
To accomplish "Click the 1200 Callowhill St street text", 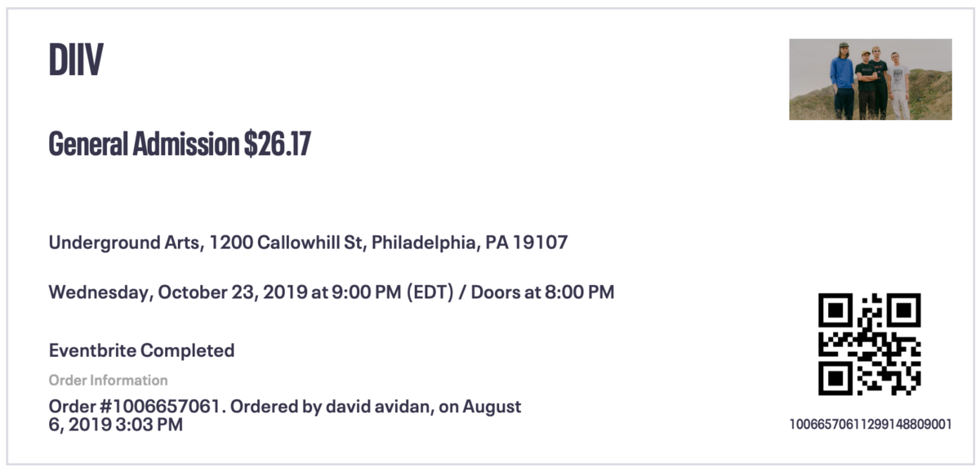I will [x=287, y=243].
